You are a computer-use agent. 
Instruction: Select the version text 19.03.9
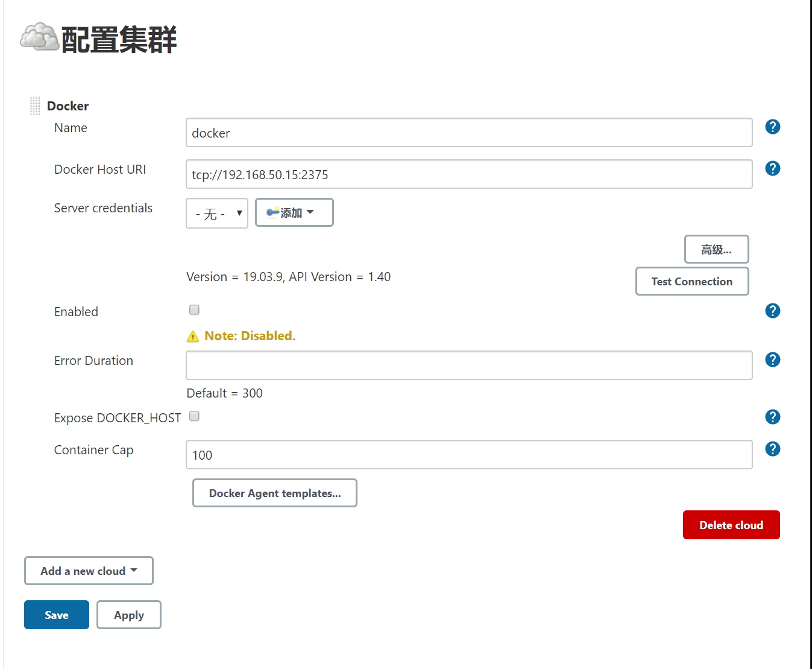pyautogui.click(x=263, y=277)
